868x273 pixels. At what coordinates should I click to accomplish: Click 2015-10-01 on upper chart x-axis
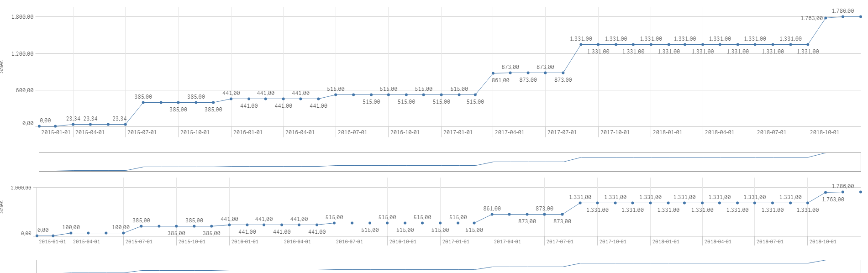coord(195,132)
